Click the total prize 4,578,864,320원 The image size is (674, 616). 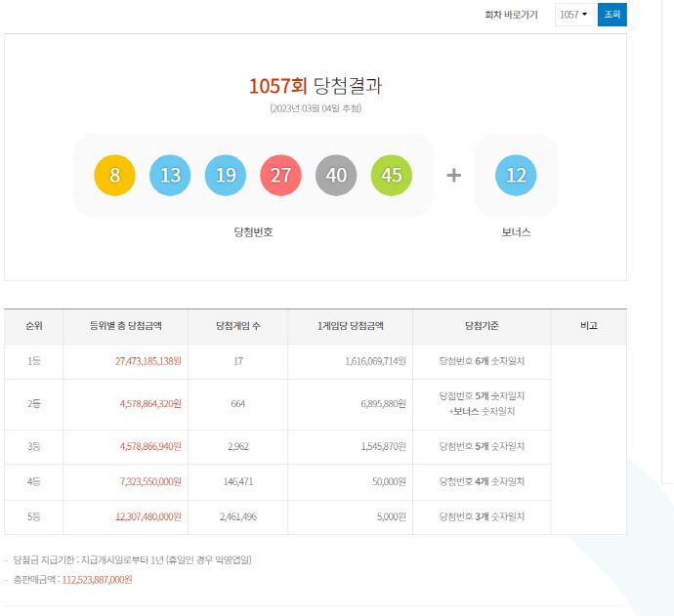[150, 404]
